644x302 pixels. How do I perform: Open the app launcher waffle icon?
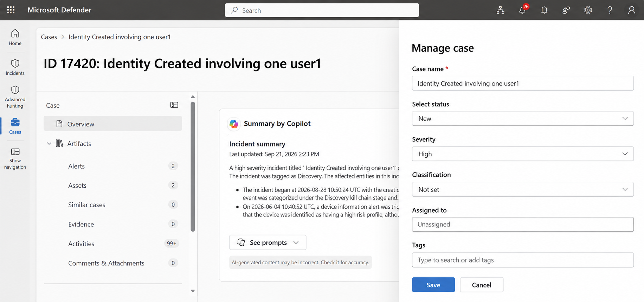(x=11, y=10)
